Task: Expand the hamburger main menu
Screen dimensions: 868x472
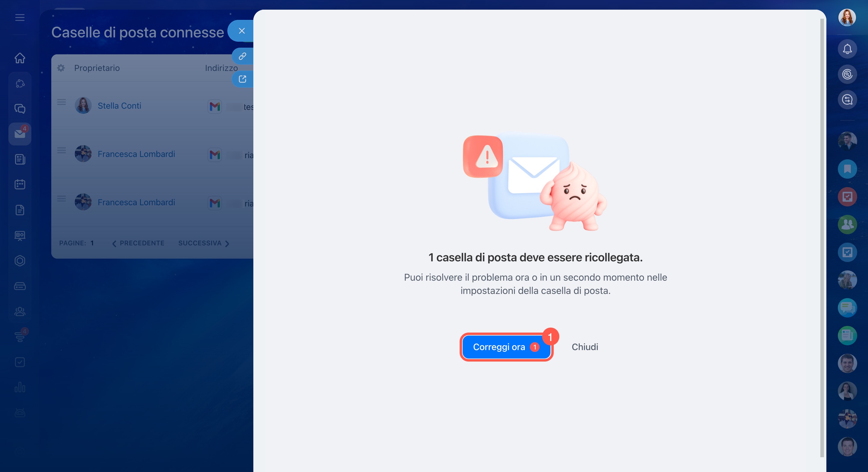Action: 20,18
